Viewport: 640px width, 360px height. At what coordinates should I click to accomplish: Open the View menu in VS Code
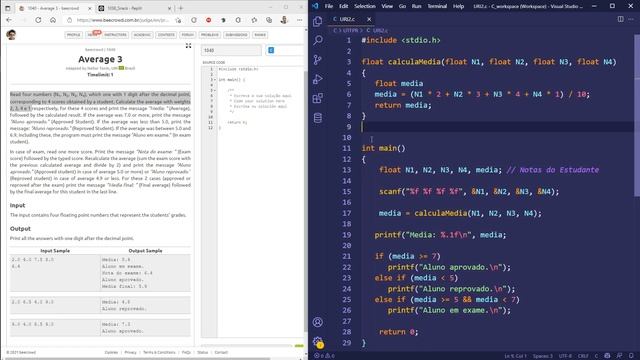387,6
